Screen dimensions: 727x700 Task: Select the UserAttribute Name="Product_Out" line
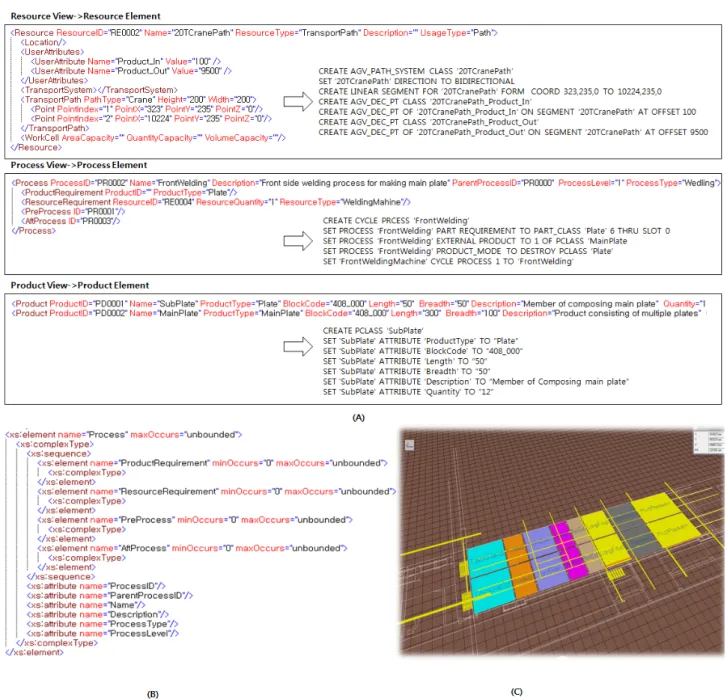(131, 71)
